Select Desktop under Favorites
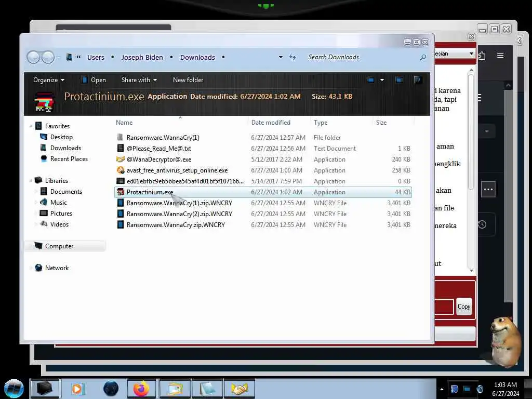Screen dimensions: 532x399 (61, 137)
